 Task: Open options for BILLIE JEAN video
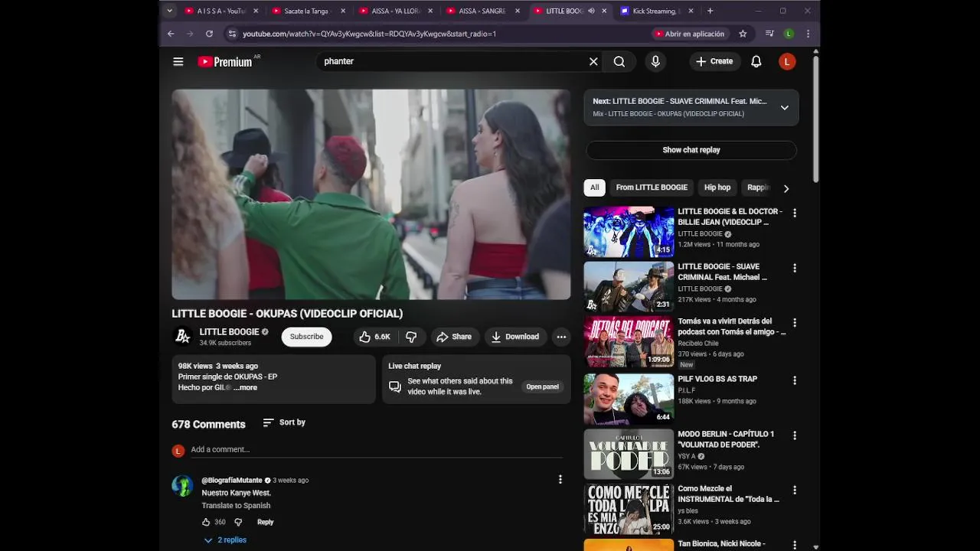point(795,214)
